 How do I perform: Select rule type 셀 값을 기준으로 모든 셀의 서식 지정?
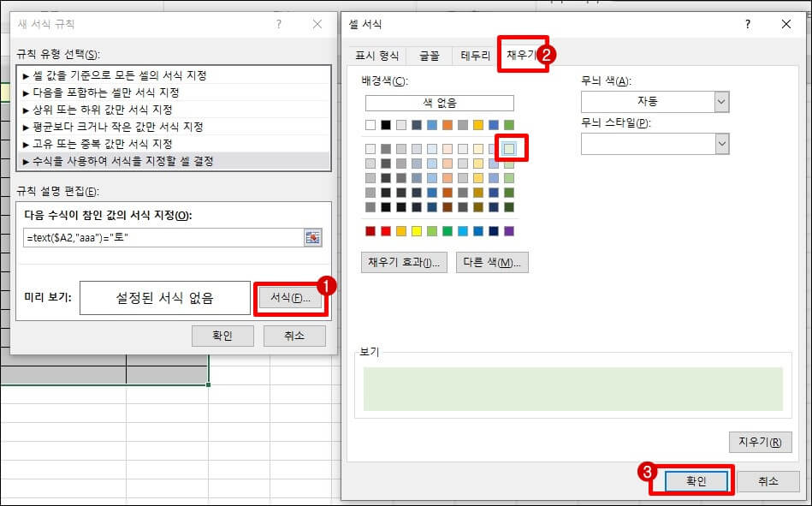(174, 75)
